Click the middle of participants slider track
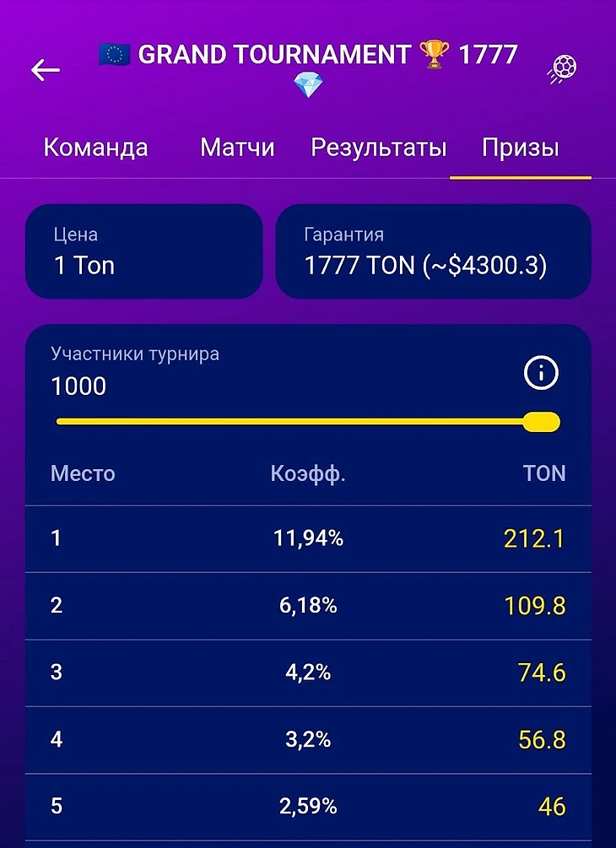The height and width of the screenshot is (848, 616). (308, 422)
